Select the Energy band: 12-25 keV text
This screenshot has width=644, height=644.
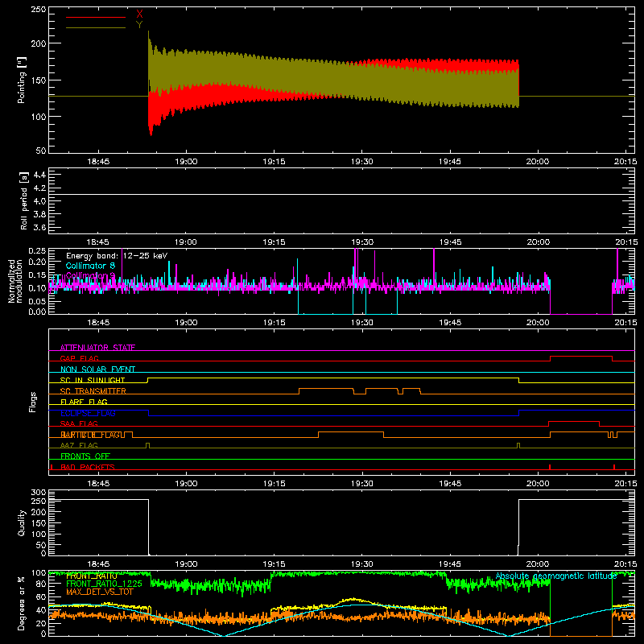coord(117,256)
